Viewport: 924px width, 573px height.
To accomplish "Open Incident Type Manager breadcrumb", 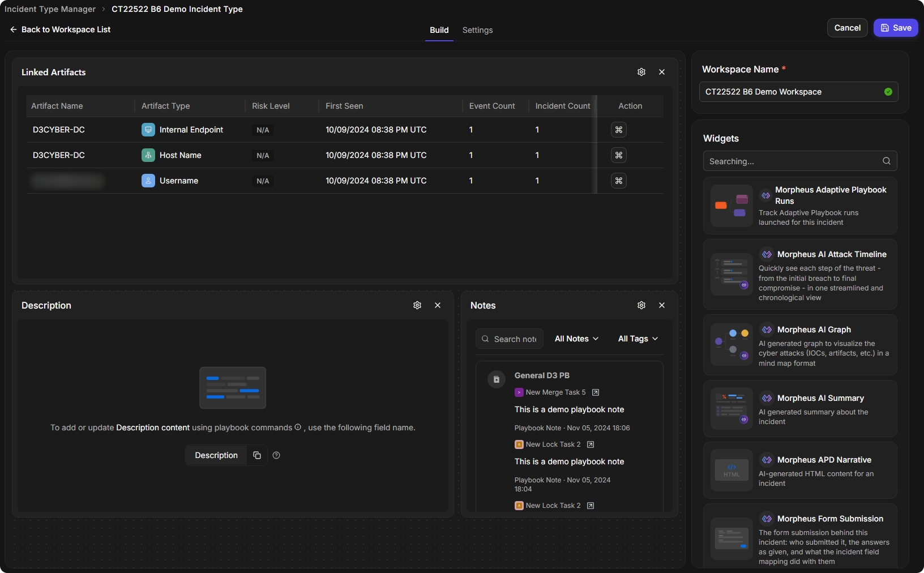I will coord(50,9).
